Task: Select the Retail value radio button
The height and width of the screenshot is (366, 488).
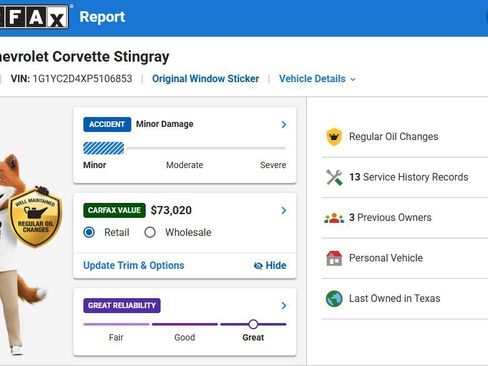Action: coord(89,232)
